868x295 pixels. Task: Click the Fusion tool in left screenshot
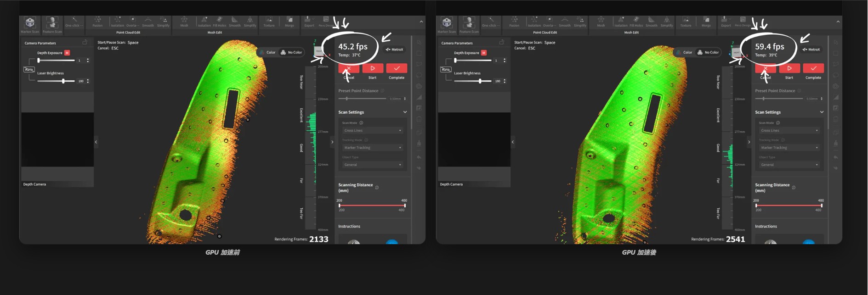97,22
